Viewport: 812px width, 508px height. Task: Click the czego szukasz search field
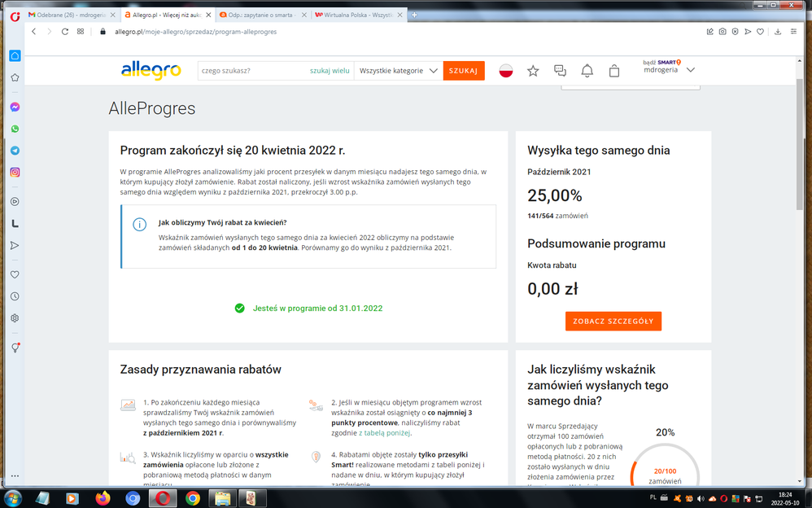[254, 71]
